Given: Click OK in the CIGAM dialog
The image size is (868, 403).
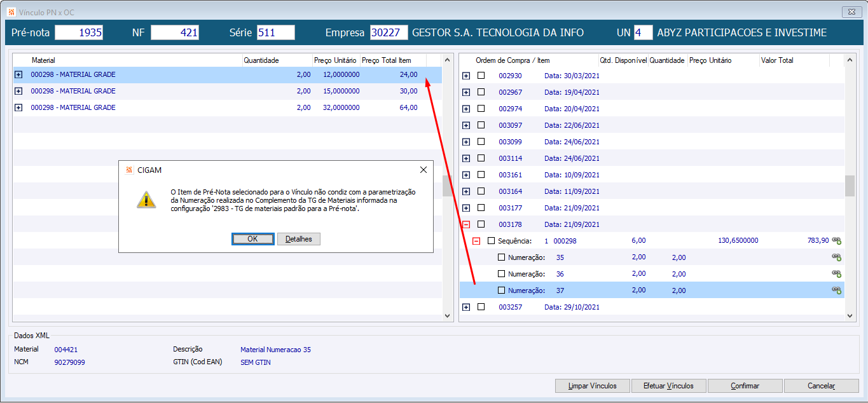Looking at the screenshot, I should (x=252, y=239).
